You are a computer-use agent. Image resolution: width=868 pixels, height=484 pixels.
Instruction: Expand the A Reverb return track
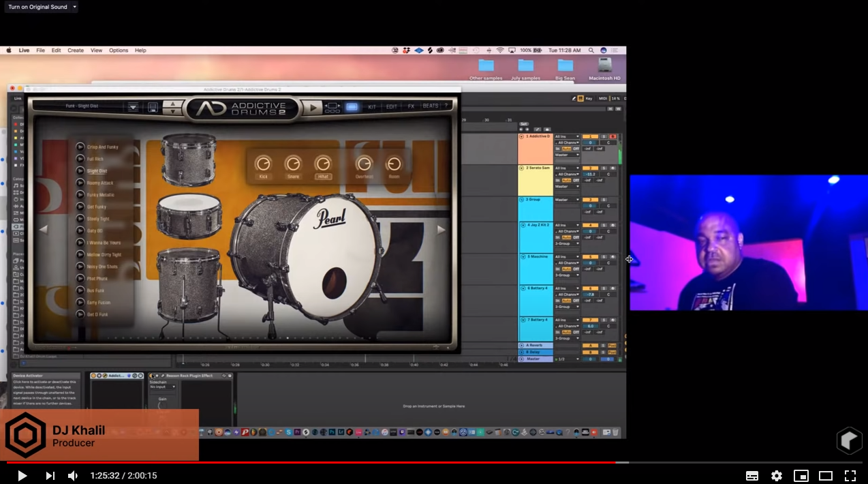(522, 345)
